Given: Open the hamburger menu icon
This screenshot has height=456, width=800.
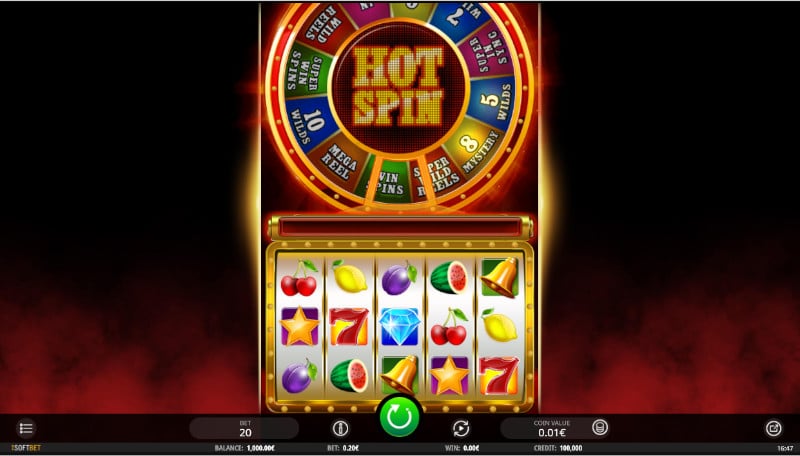Looking at the screenshot, I should [x=26, y=428].
